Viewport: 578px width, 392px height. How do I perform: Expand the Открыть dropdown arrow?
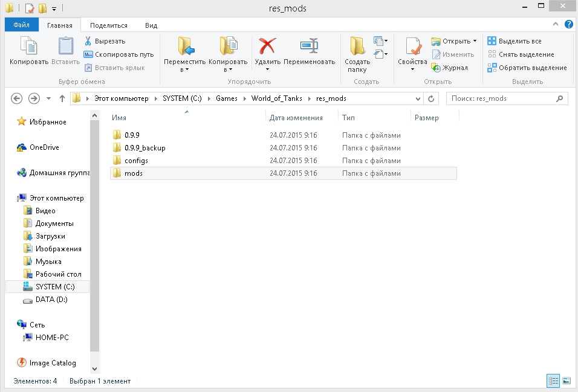(475, 41)
